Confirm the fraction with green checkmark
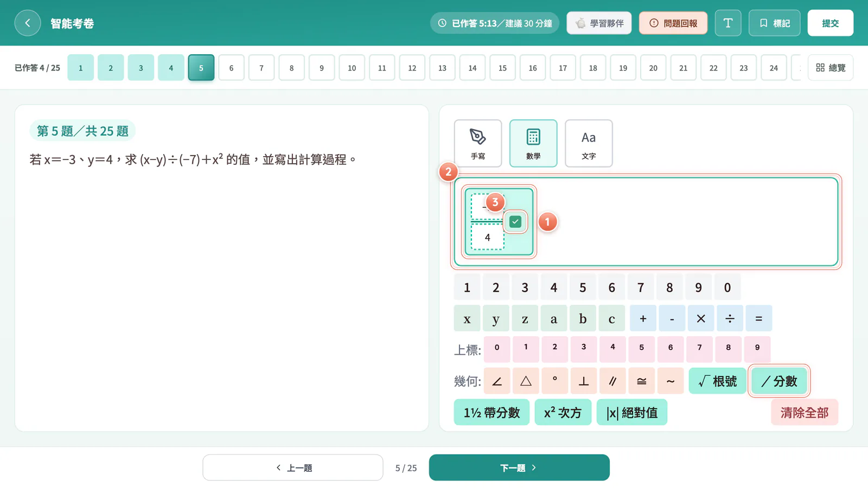 [x=515, y=222]
